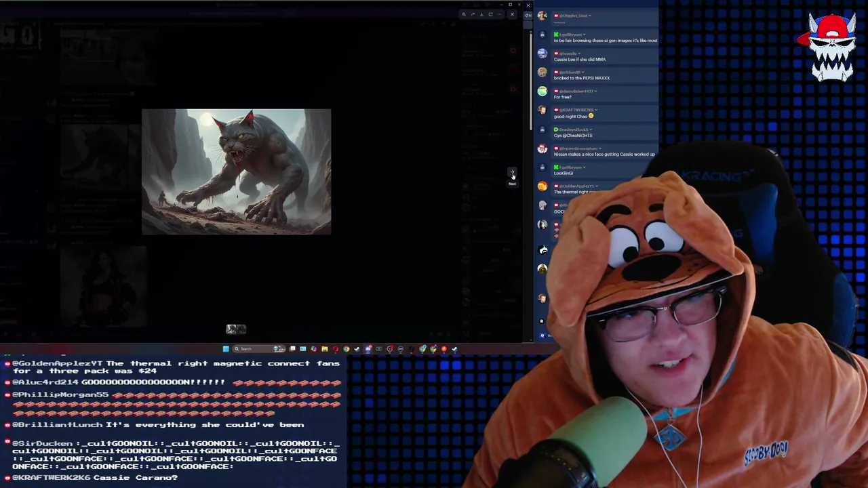Go to the next image with the Next arrow
Screen dimensions: 868x488
tap(512, 174)
